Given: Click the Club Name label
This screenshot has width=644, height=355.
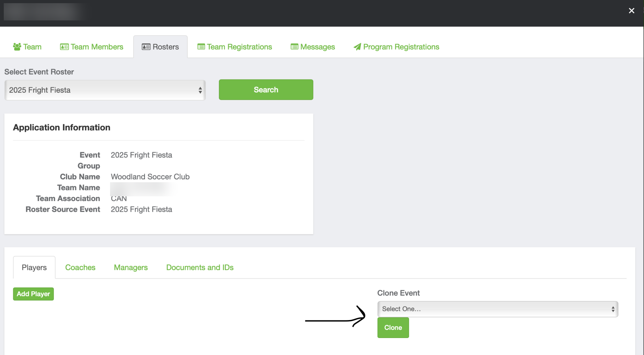Looking at the screenshot, I should (x=80, y=177).
